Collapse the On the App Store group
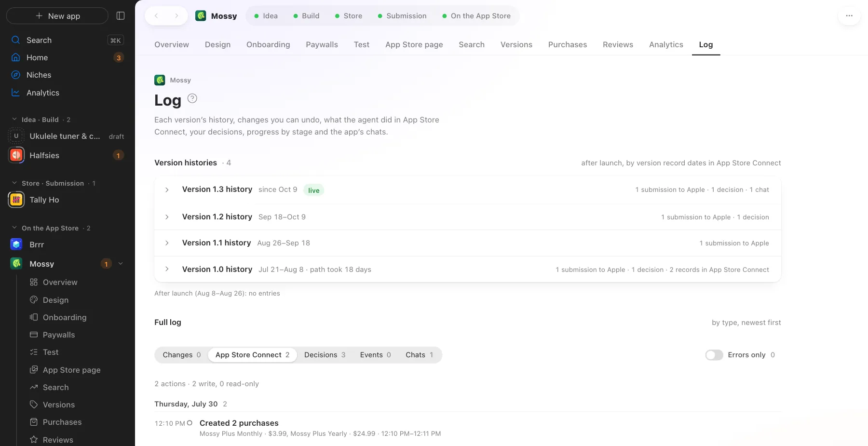The width and height of the screenshot is (868, 446). [x=14, y=228]
